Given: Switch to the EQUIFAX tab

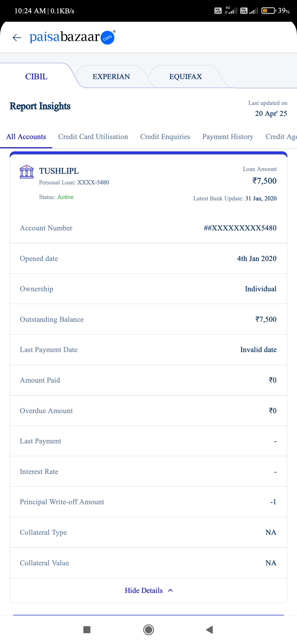Looking at the screenshot, I should tap(186, 77).
